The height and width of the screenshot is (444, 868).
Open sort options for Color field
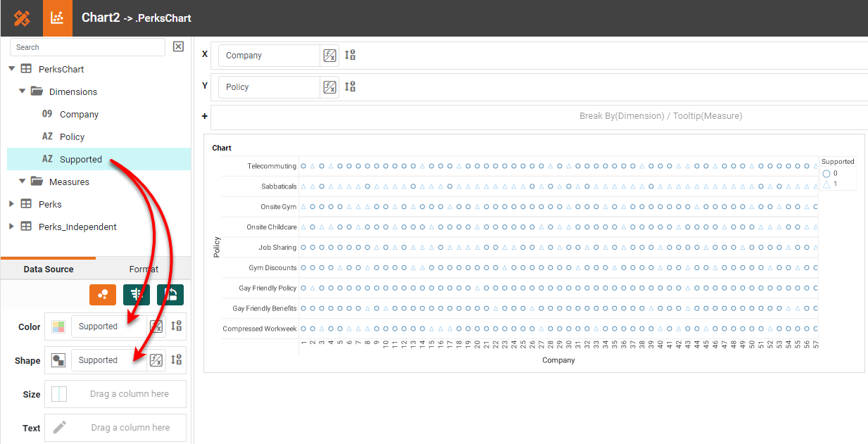[176, 326]
